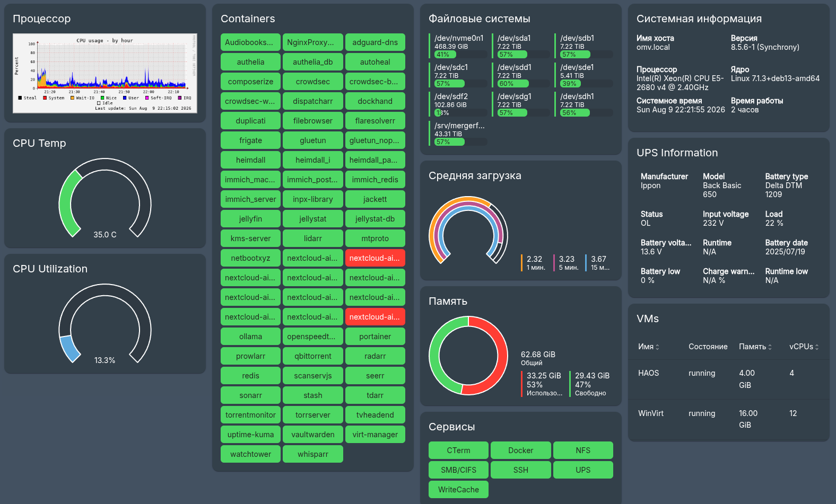The width and height of the screenshot is (836, 504).
Task: Open the jellyfin container tile
Action: click(x=250, y=219)
